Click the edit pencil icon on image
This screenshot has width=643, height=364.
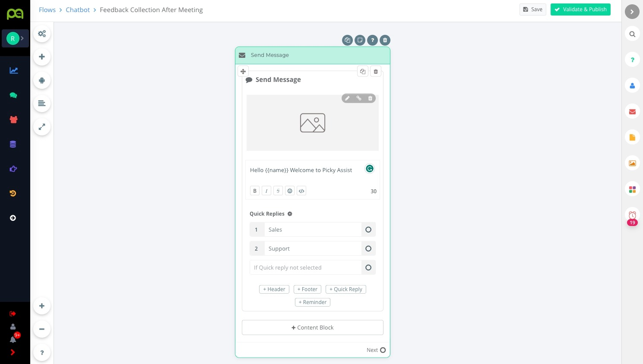pos(347,98)
